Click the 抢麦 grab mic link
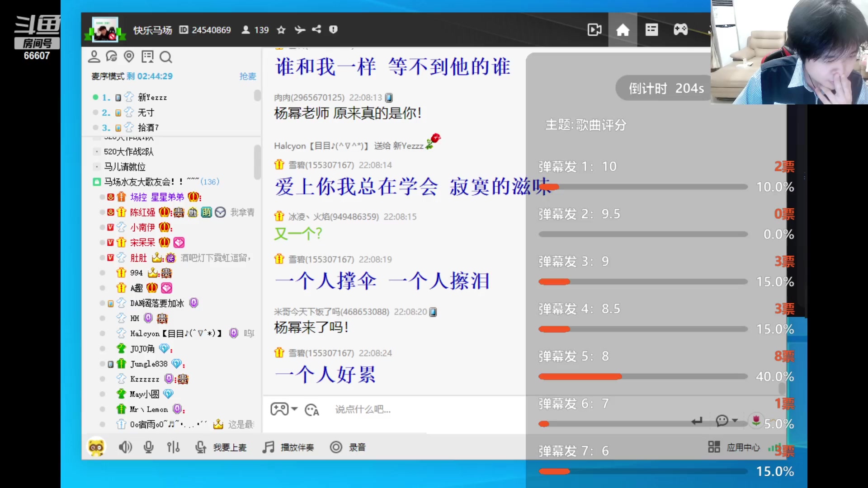This screenshot has width=868, height=488. [x=248, y=76]
